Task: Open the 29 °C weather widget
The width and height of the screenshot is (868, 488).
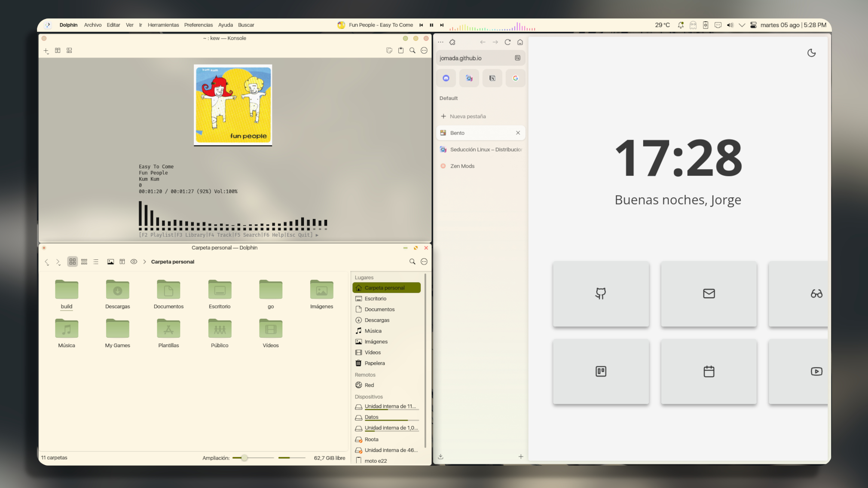Action: [x=663, y=25]
